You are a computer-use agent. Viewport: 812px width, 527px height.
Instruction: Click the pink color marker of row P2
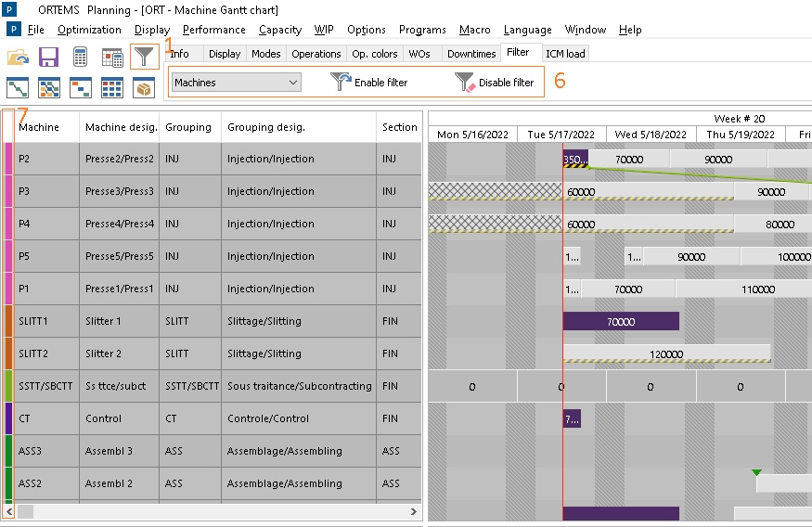(8, 159)
